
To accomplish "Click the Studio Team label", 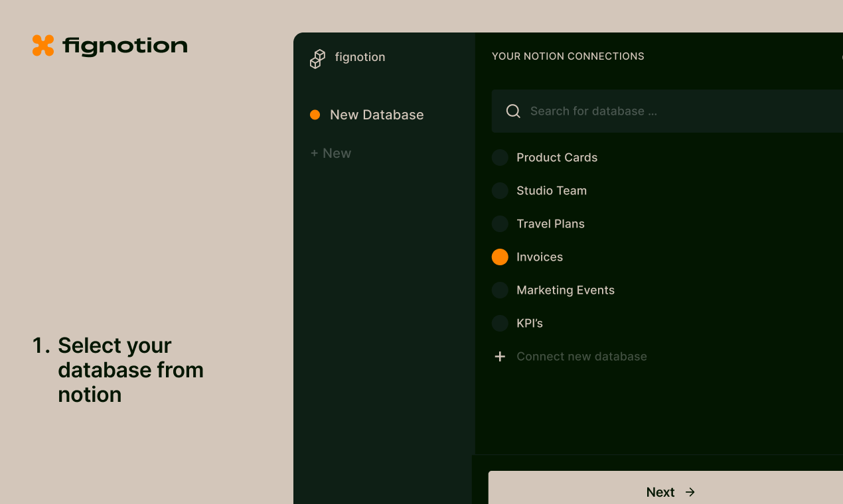I will 552,190.
